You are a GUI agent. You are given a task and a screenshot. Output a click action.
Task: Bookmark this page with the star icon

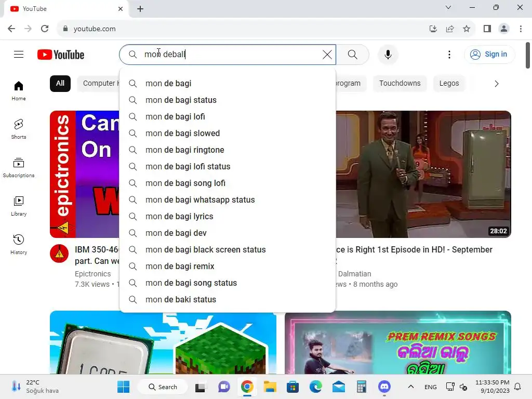[x=467, y=29]
